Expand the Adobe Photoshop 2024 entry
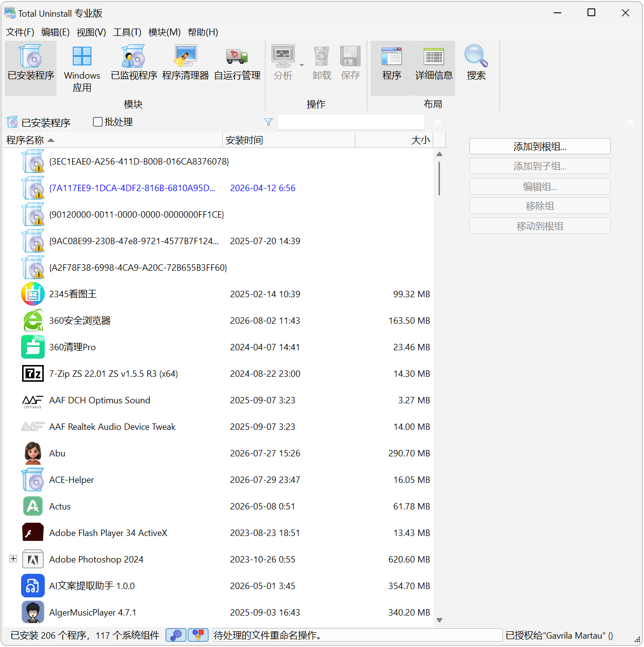 13,559
